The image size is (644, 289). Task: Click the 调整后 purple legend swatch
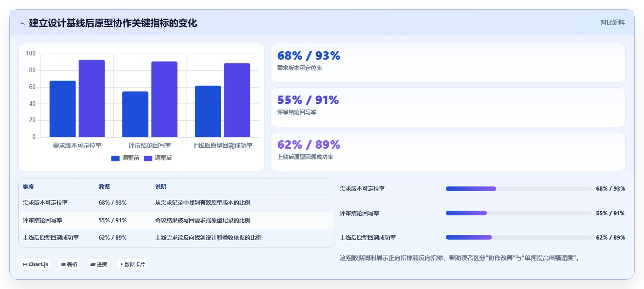click(x=148, y=158)
